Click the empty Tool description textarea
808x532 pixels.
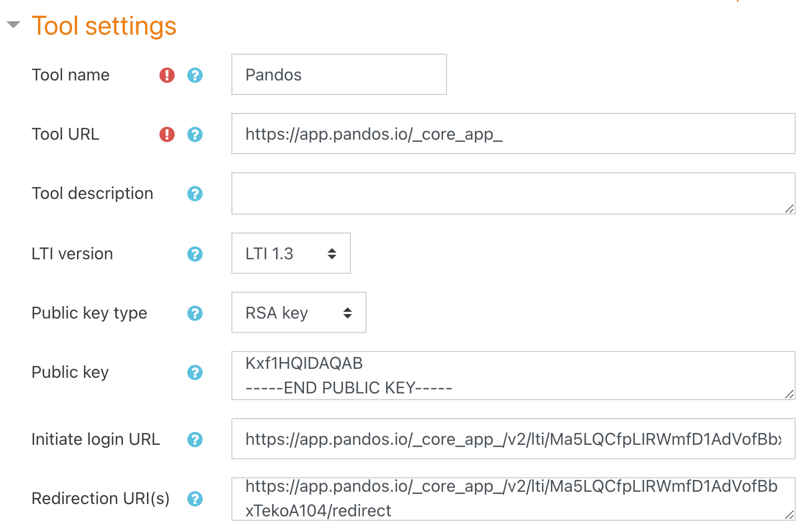point(514,193)
